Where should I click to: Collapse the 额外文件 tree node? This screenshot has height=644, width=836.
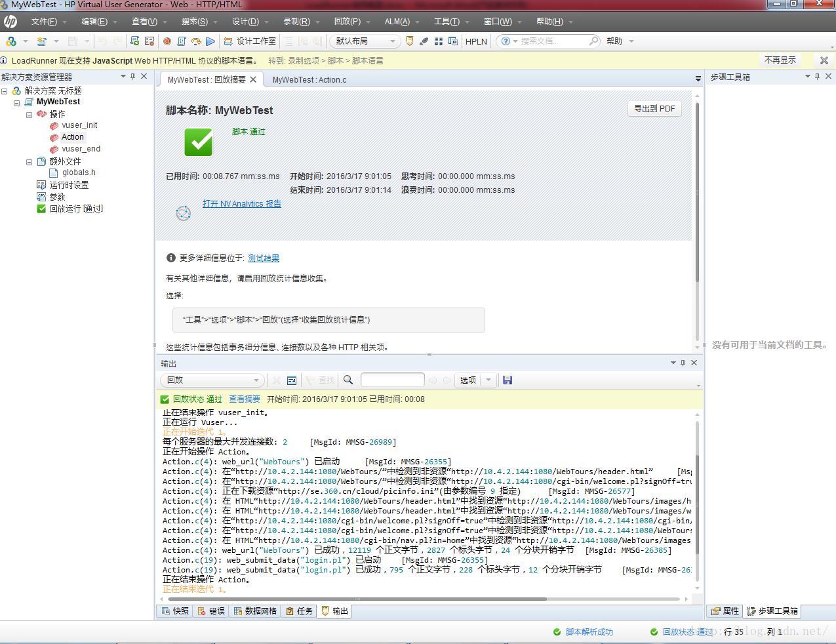(29, 162)
